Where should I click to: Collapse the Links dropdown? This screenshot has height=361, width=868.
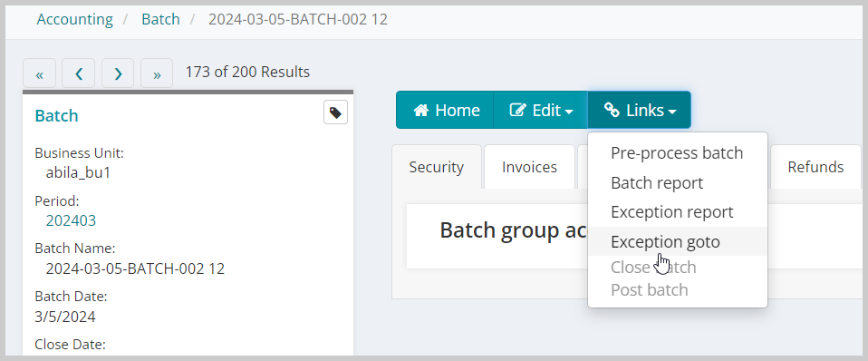point(639,110)
